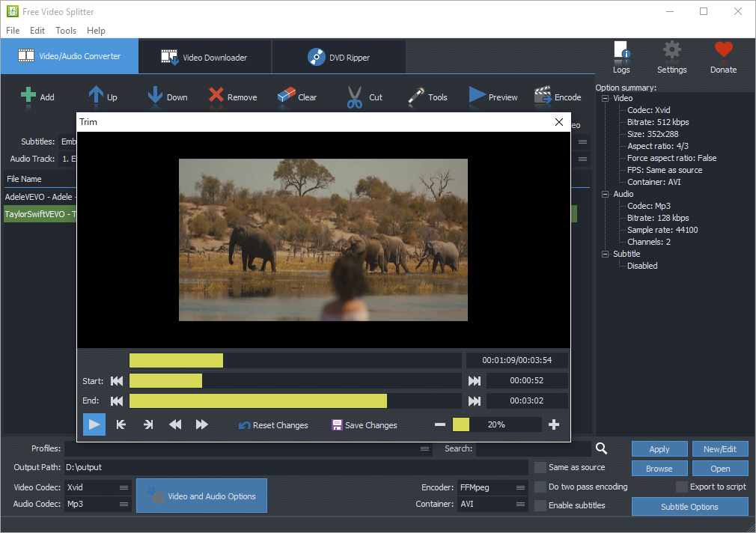Click the Donate heart icon
The width and height of the screenshot is (756, 533).
[723, 50]
